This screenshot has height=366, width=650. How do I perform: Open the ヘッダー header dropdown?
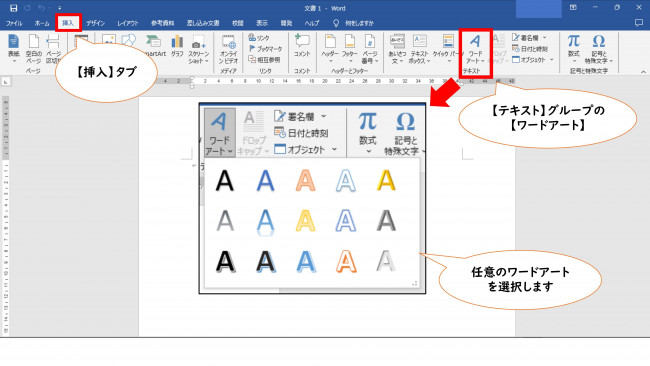(x=330, y=49)
